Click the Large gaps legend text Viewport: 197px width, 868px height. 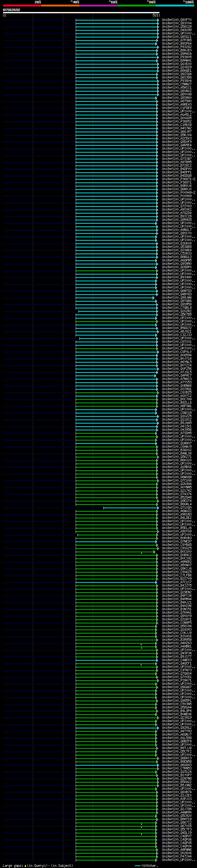(38, 865)
